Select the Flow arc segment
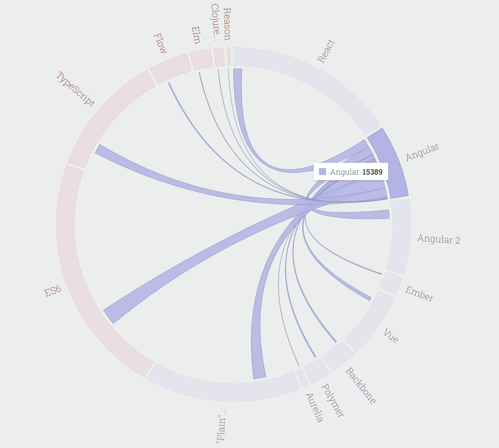This screenshot has height=448, width=499. [x=171, y=68]
